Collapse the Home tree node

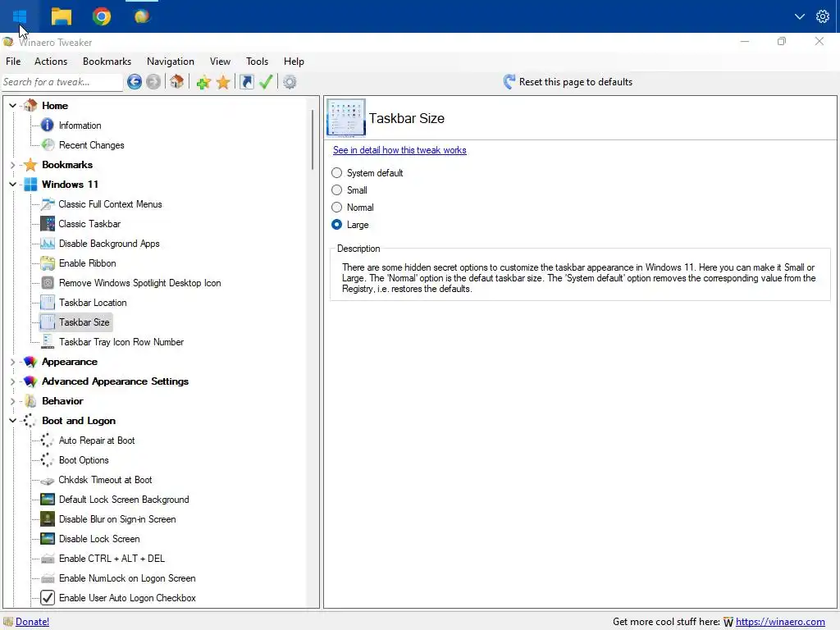click(x=13, y=106)
